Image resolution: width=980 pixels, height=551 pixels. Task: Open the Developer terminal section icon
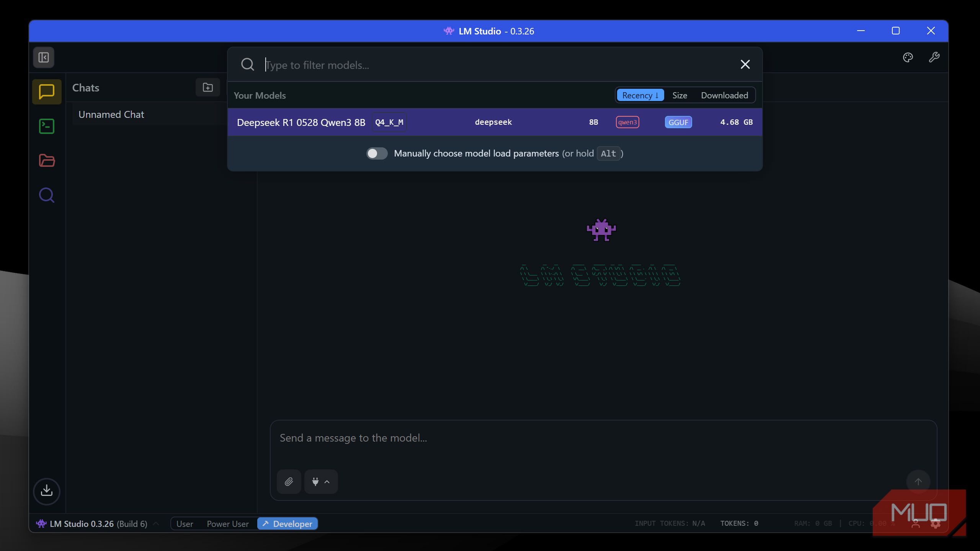point(47,126)
